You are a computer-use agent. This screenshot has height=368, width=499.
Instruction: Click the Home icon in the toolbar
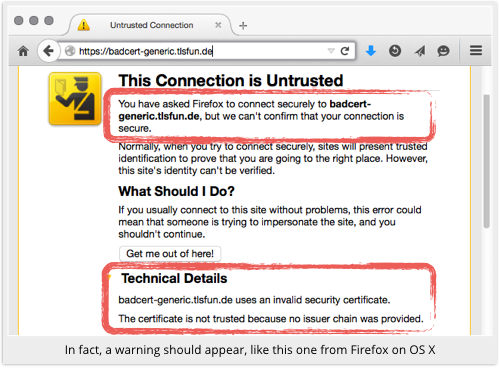click(23, 51)
